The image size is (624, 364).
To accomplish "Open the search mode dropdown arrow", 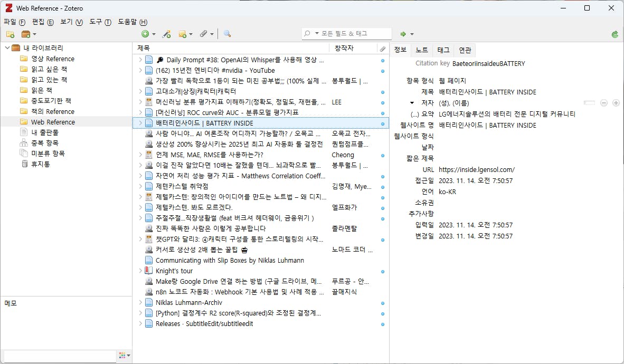I will pos(317,33).
